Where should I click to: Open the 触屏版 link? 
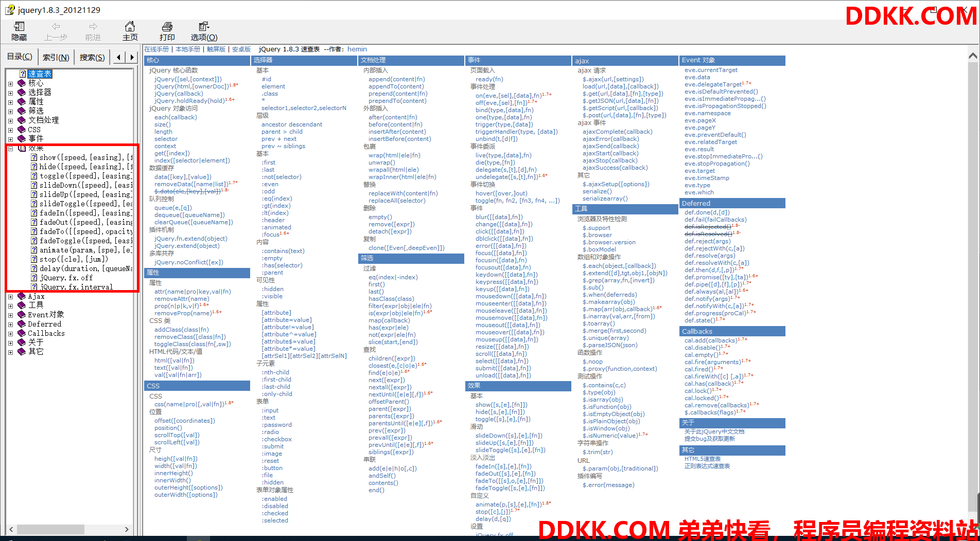point(216,49)
